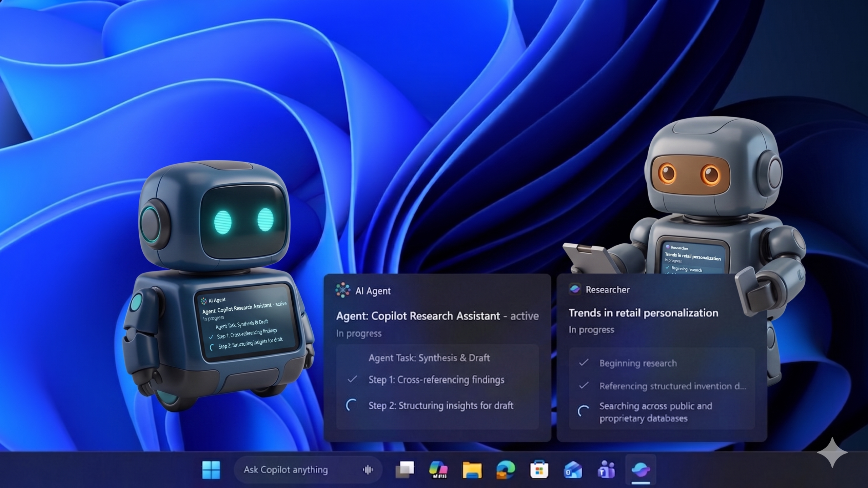
Task: Select the active Researcher taskbar icon
Action: coord(640,470)
